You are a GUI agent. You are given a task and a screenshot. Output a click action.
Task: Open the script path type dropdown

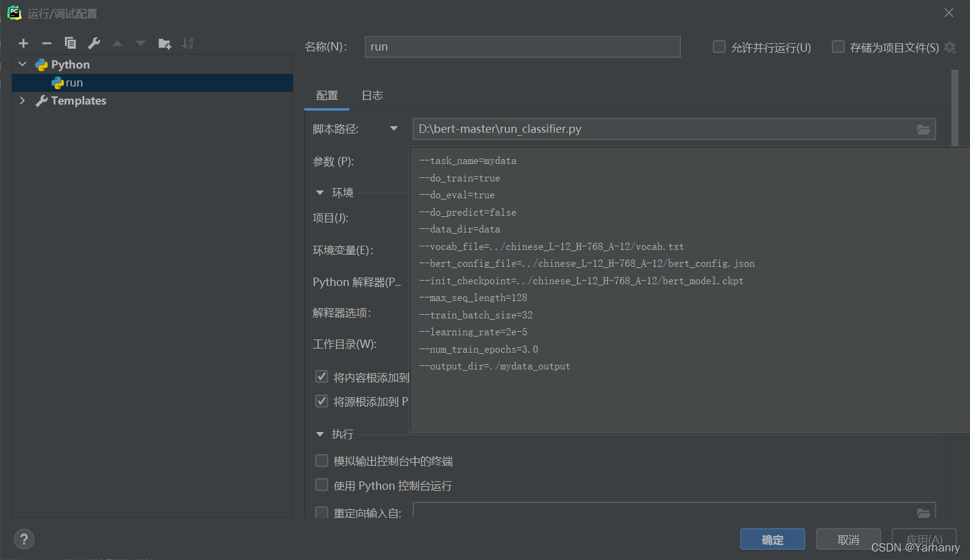[394, 129]
